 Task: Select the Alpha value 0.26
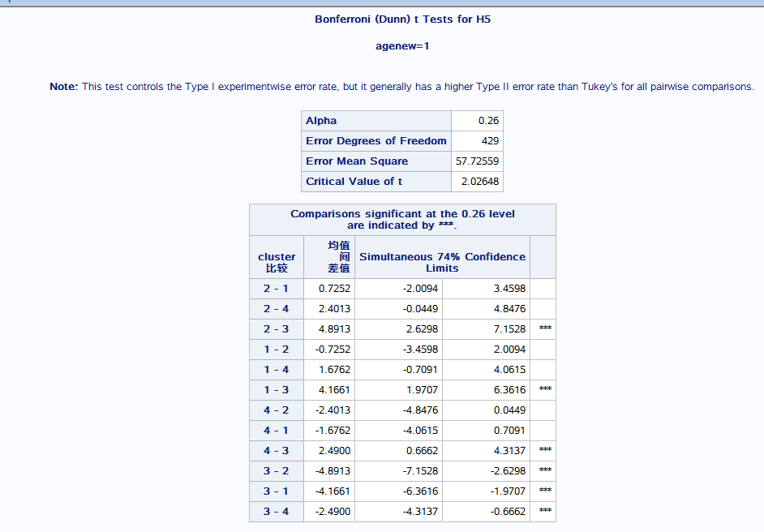pos(488,121)
